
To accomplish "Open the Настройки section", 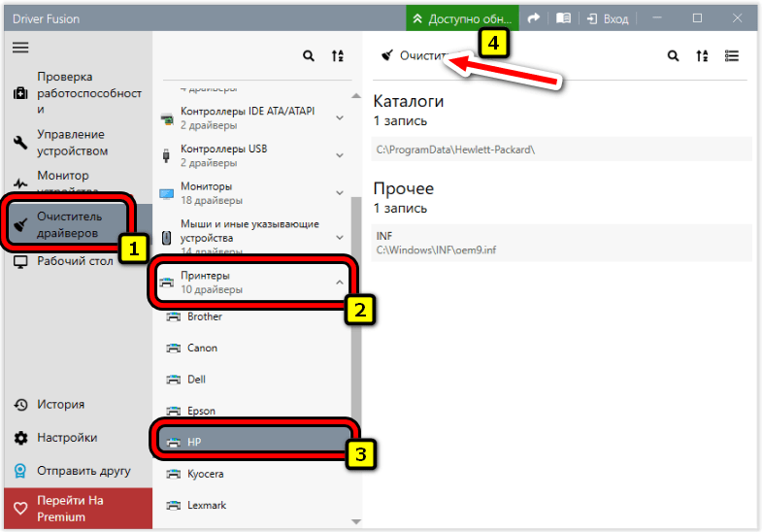I will 66,438.
